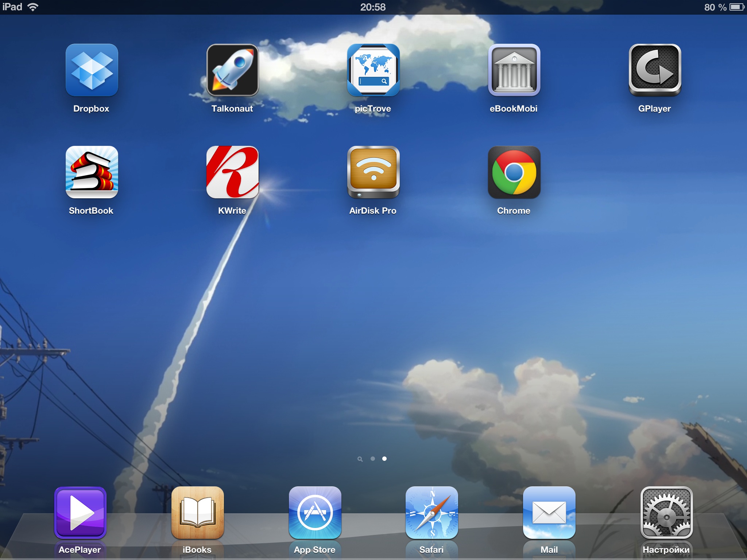Open the eBookMobi reader app
Image resolution: width=747 pixels, height=560 pixels.
tap(514, 70)
